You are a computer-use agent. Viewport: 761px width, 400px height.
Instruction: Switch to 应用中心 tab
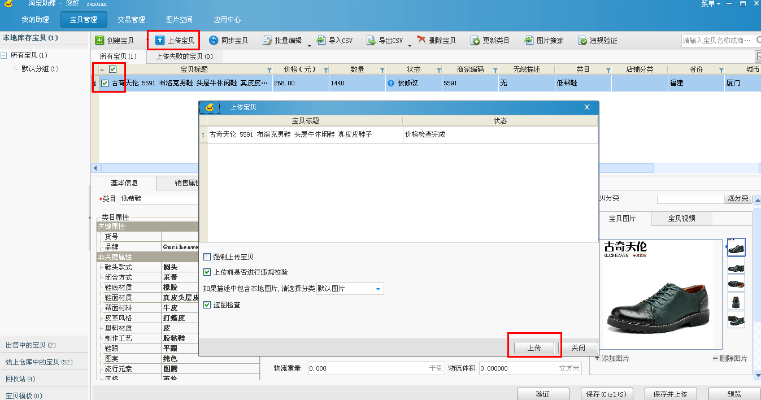227,19
